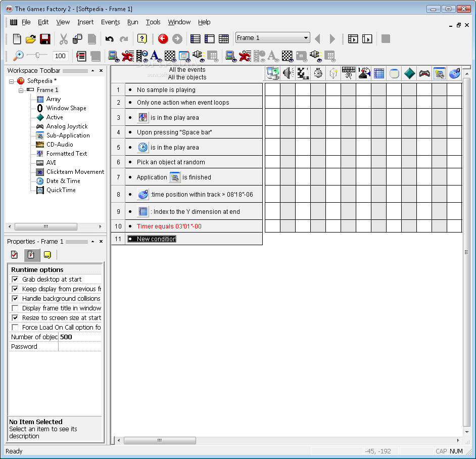476x459 pixels.
Task: Select Clickteam Movement in workspace tree
Action: pos(75,172)
